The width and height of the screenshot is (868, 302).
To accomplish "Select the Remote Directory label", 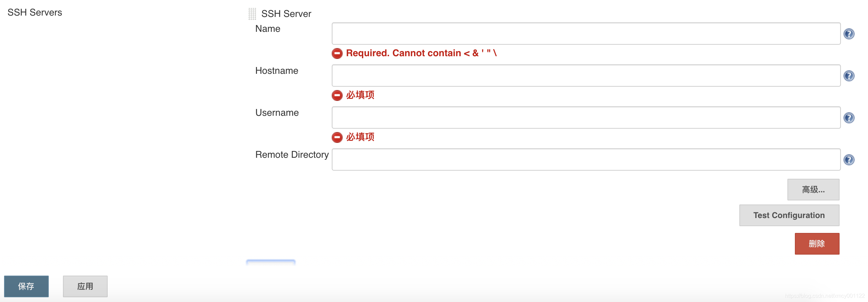I will point(292,155).
